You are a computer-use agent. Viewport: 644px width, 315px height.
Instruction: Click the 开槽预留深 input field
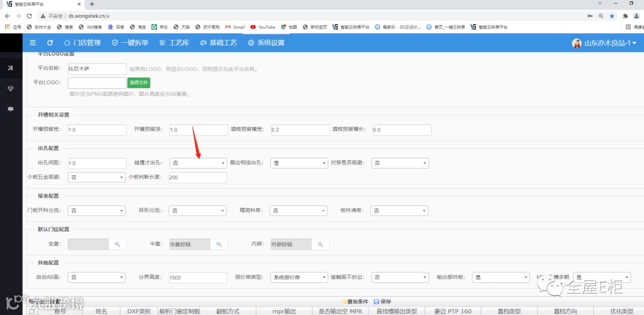pos(199,130)
